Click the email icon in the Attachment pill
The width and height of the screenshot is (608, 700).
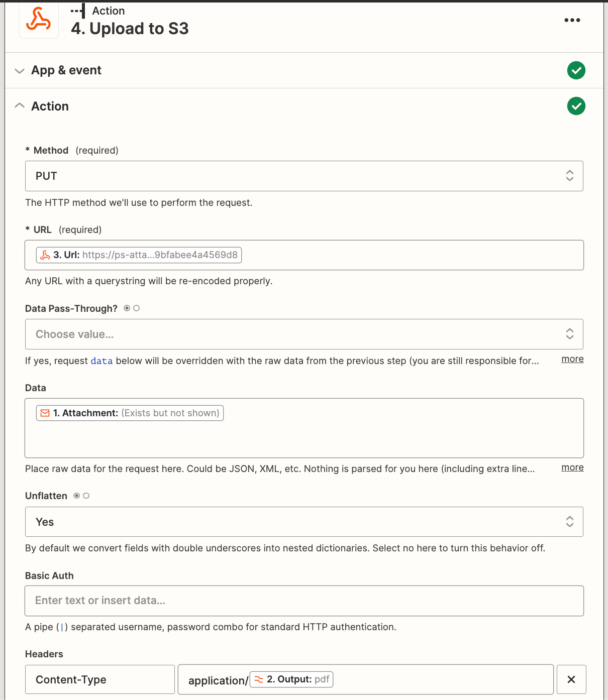45,413
